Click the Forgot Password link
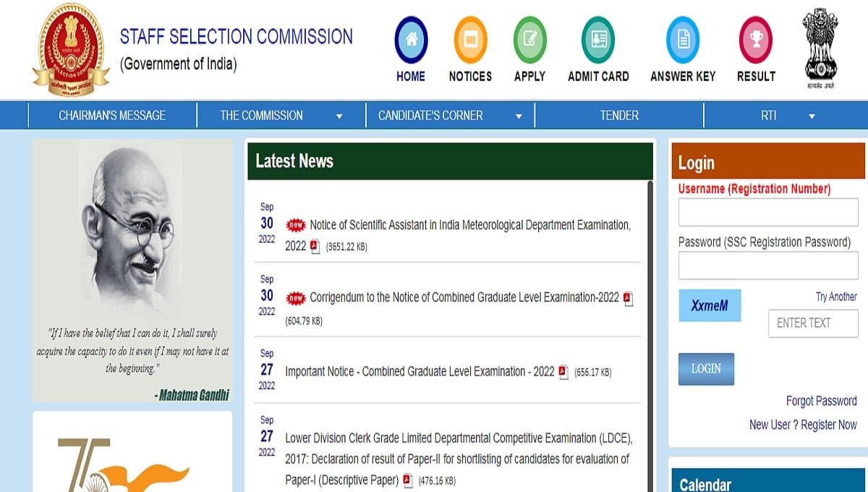 [821, 401]
